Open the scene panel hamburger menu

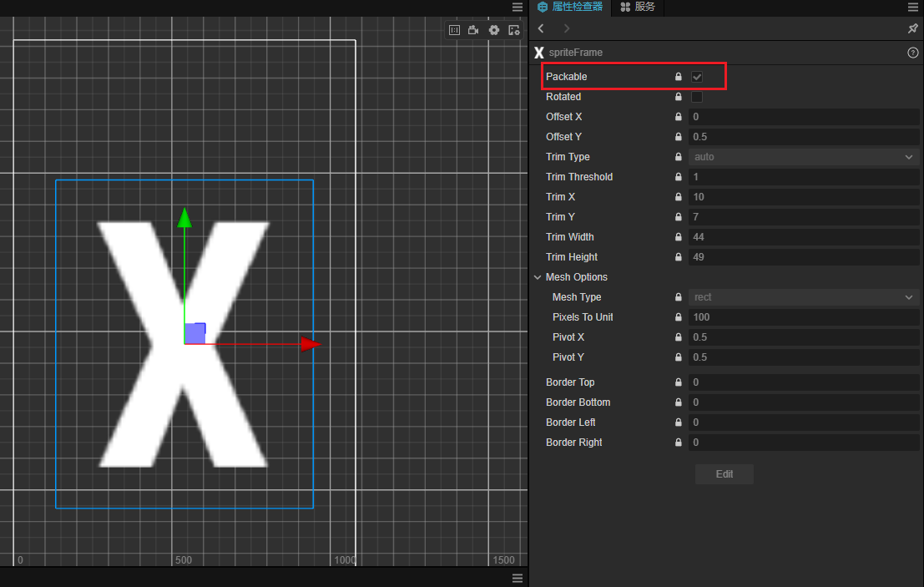point(518,7)
